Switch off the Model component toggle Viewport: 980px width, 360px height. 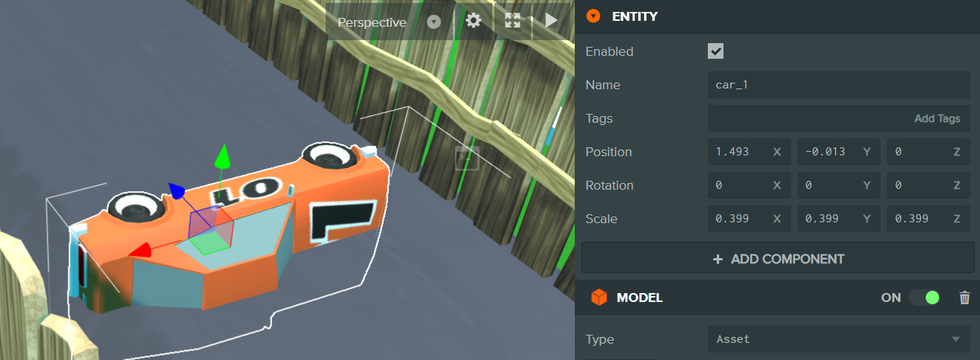click(x=924, y=298)
